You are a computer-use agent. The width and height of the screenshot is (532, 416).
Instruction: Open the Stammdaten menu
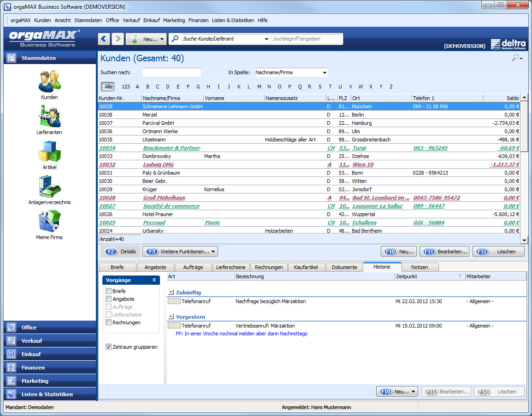pos(88,20)
